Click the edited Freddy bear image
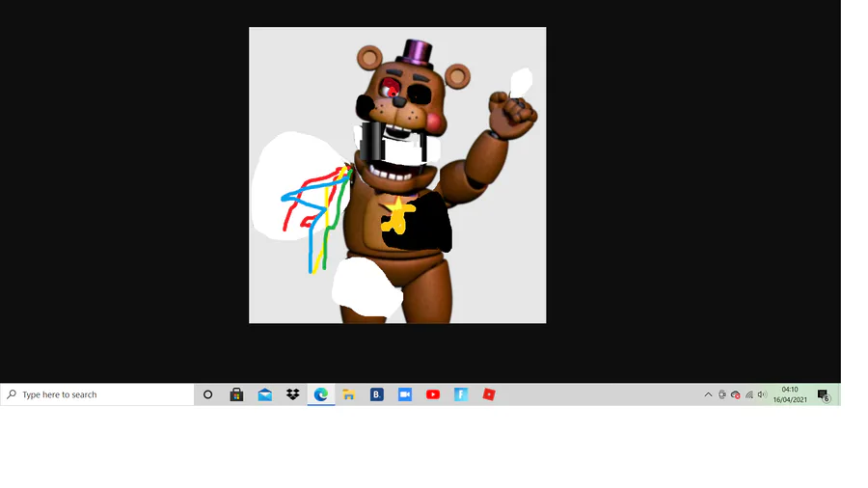The image size is (868, 488). point(397,175)
